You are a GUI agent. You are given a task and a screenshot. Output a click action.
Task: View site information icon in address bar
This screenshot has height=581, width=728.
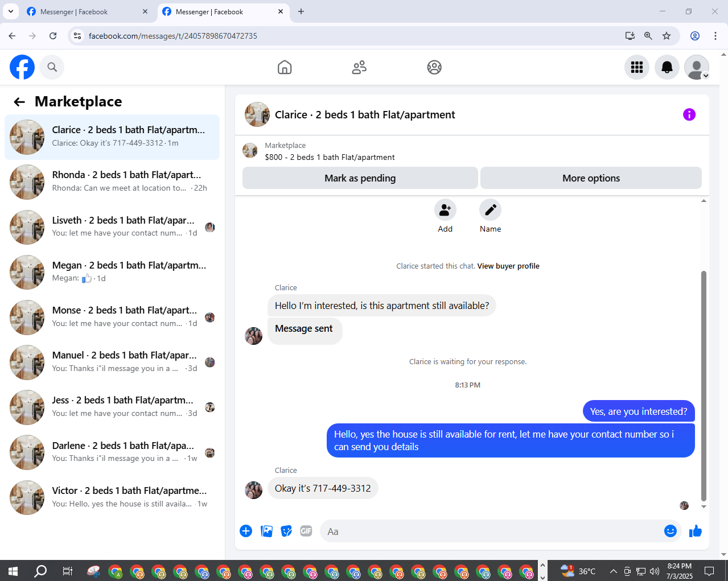[x=78, y=36]
